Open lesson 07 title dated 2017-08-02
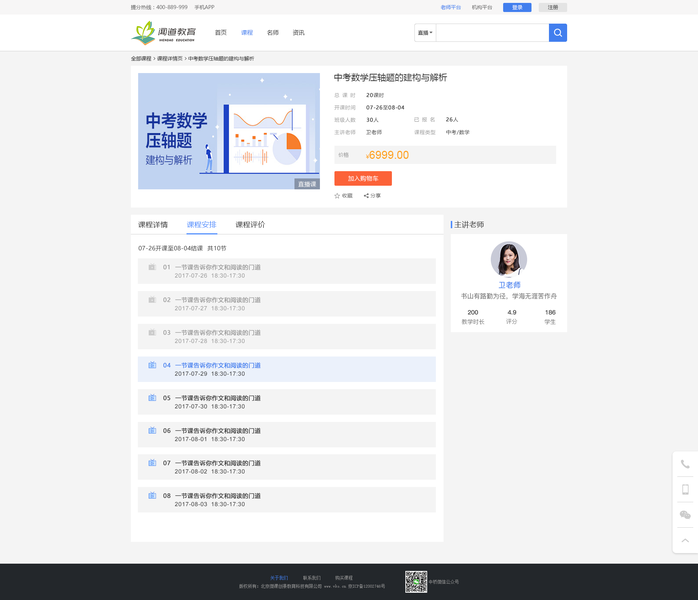Viewport: 698px width, 600px height. click(218, 463)
